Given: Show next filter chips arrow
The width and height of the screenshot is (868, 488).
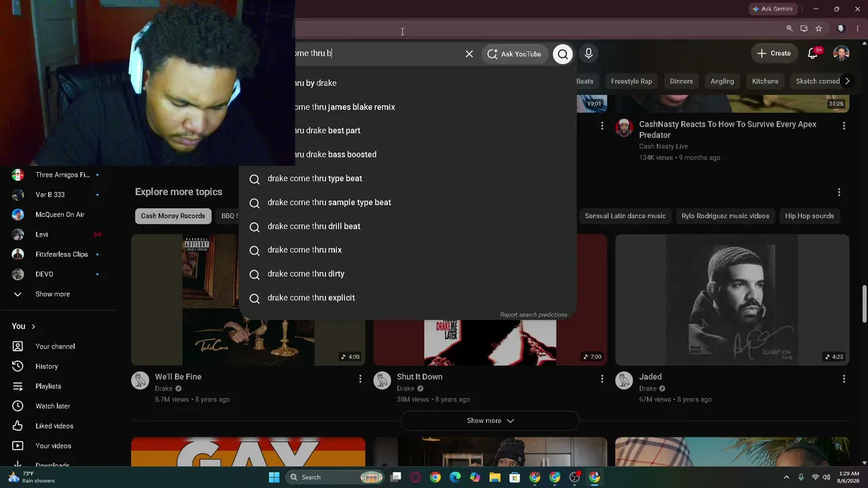Looking at the screenshot, I should coord(847,81).
